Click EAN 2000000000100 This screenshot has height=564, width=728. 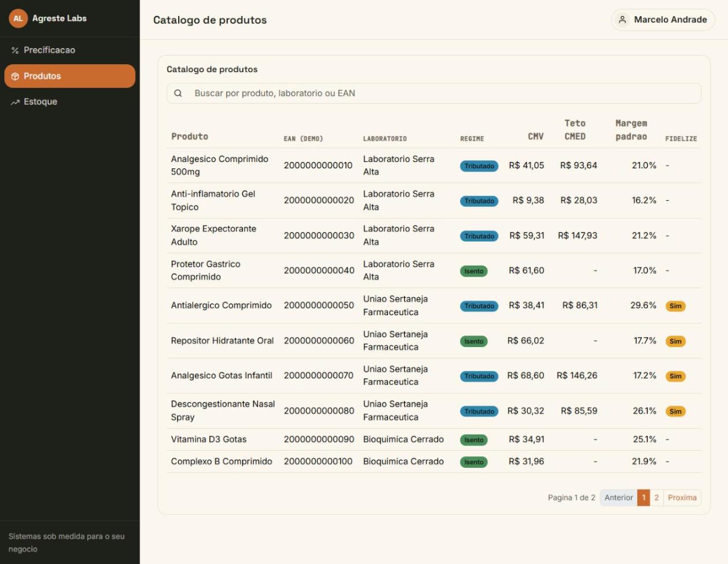[318, 462]
